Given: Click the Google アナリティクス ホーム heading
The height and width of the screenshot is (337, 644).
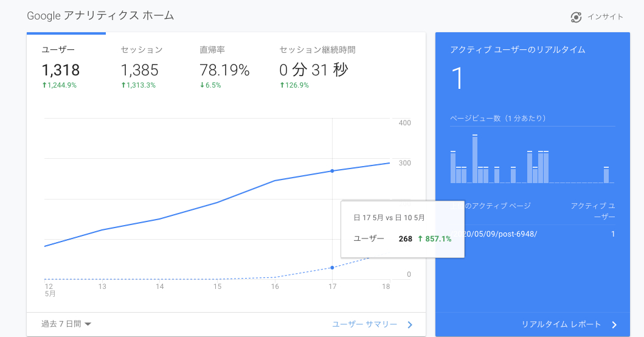Looking at the screenshot, I should pos(100,16).
